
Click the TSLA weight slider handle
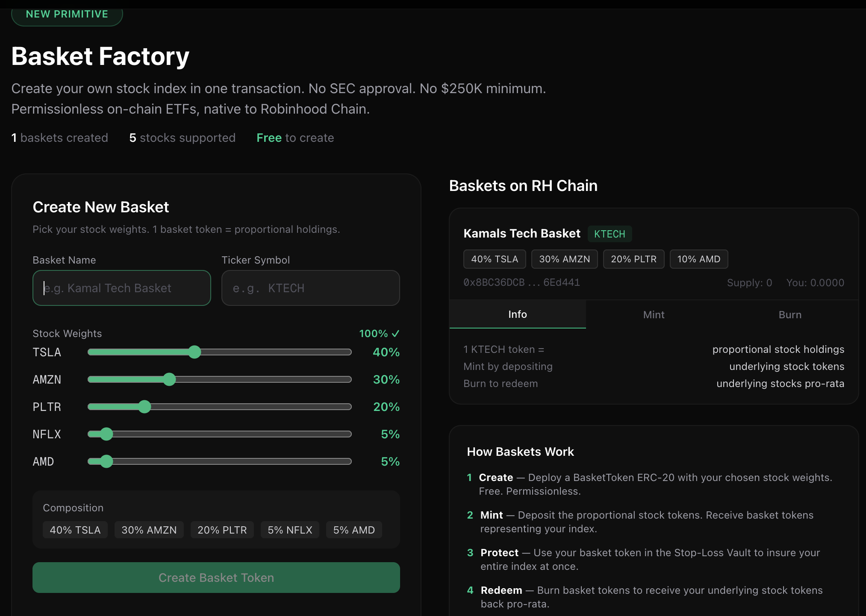tap(194, 352)
